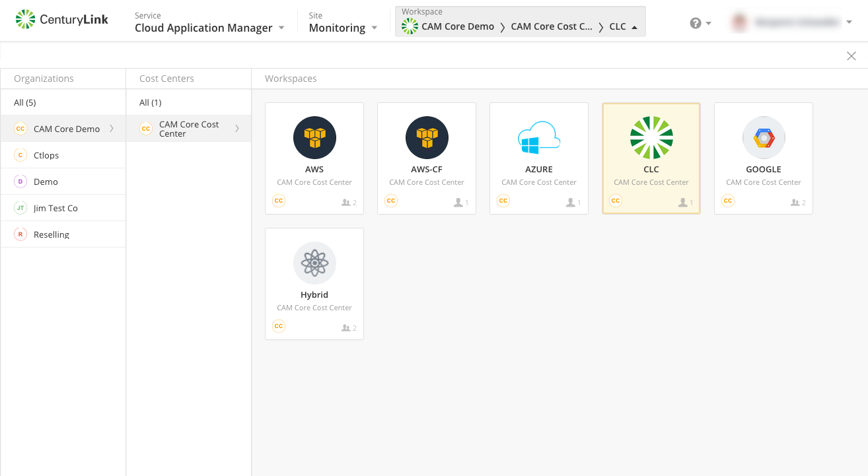Click CC badge on GOOGLE card

click(x=728, y=201)
